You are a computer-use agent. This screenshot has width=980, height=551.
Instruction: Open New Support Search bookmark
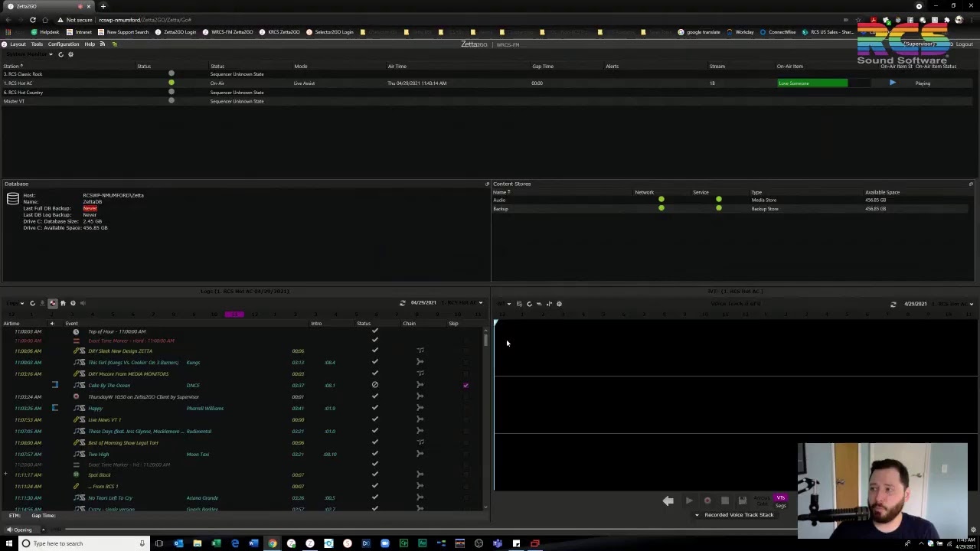[x=123, y=32]
